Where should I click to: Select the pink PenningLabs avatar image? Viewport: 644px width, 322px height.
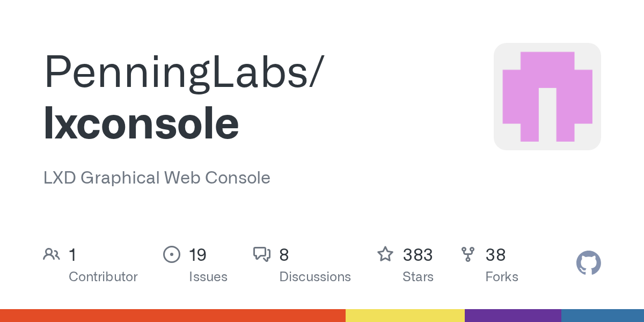[x=547, y=97]
